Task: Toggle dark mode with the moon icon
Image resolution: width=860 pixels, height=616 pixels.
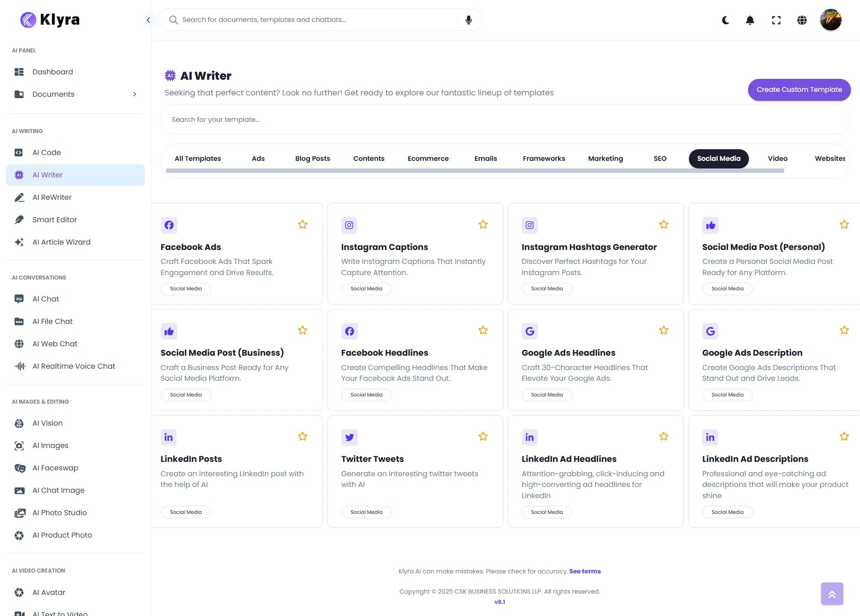Action: click(x=725, y=20)
